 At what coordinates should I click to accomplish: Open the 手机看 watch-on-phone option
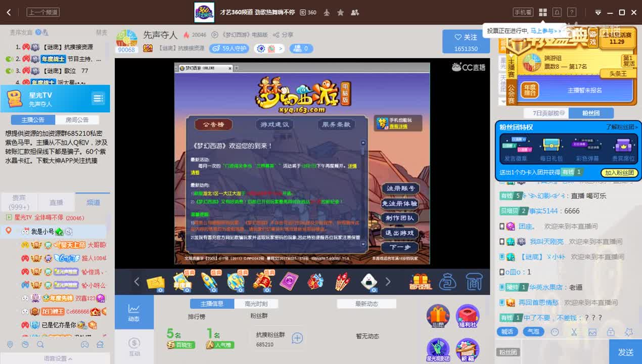coord(523,12)
